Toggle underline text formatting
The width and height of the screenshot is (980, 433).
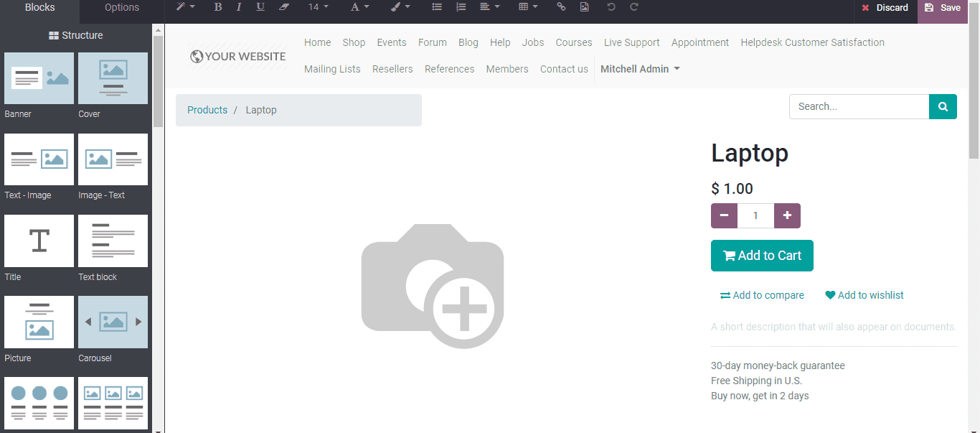(260, 7)
